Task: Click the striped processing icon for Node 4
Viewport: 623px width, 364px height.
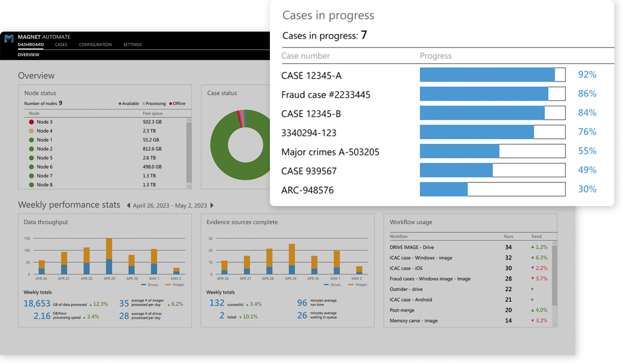Action: 31,131
